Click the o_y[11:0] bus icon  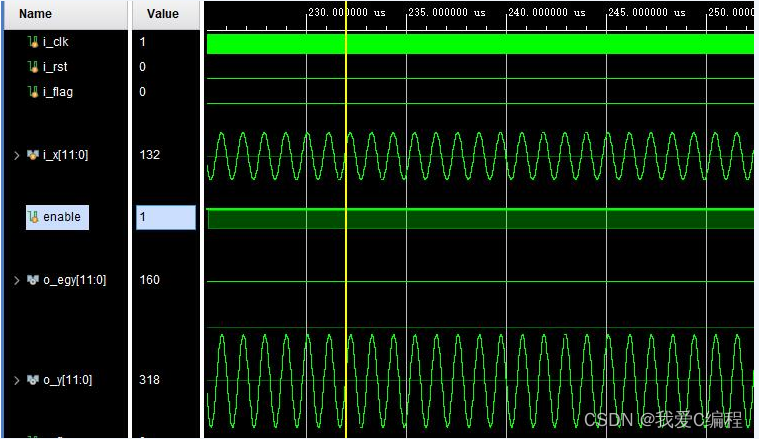click(33, 380)
